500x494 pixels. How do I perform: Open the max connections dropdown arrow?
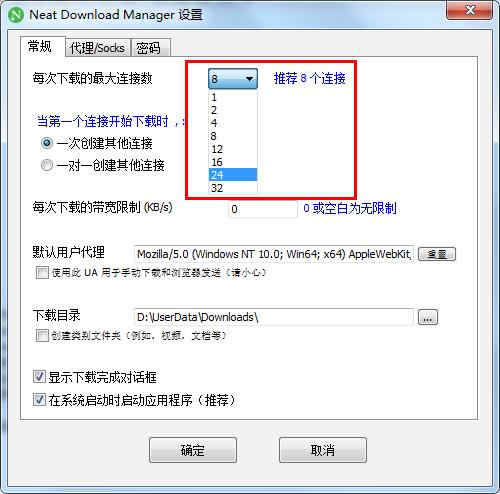click(249, 79)
